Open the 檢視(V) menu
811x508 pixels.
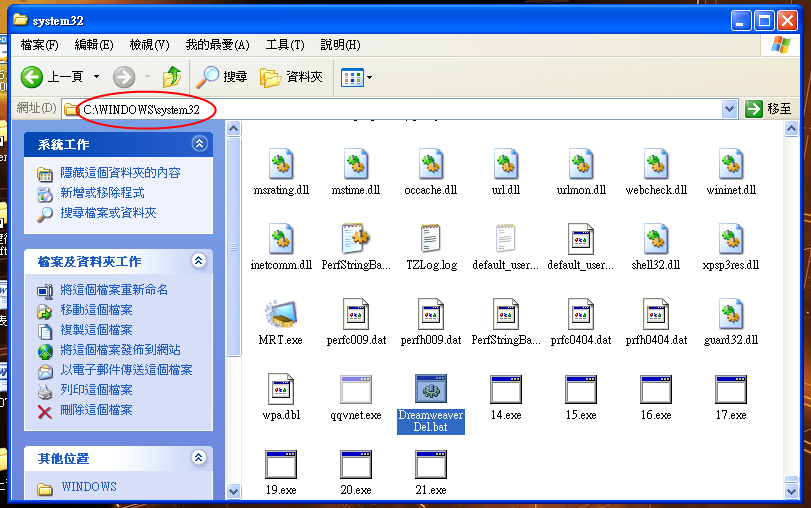coord(149,45)
